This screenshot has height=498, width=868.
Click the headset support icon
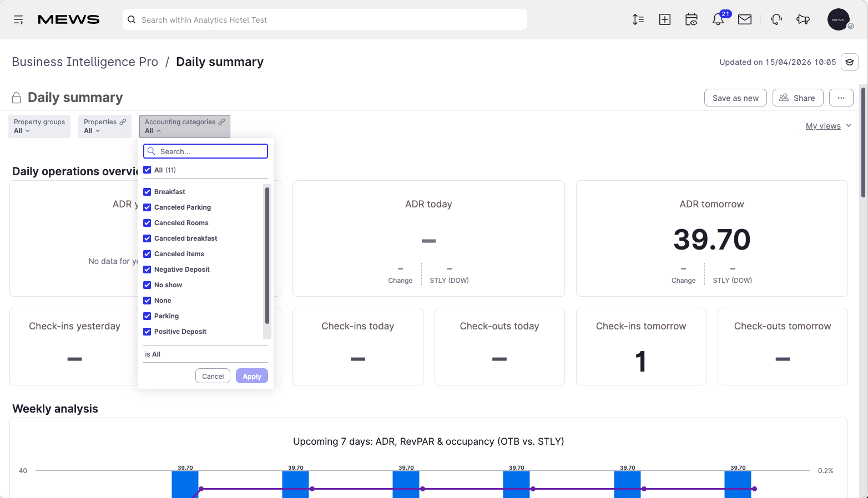(776, 19)
